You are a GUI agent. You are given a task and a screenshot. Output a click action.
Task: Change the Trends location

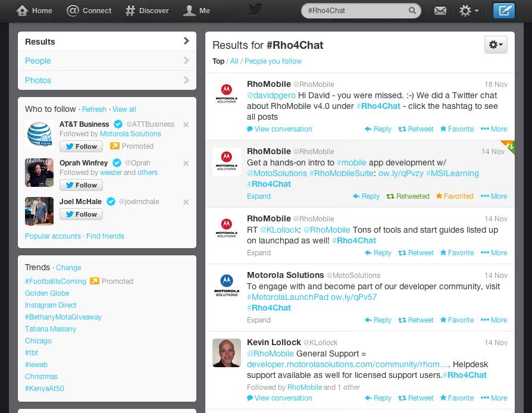[x=68, y=267]
